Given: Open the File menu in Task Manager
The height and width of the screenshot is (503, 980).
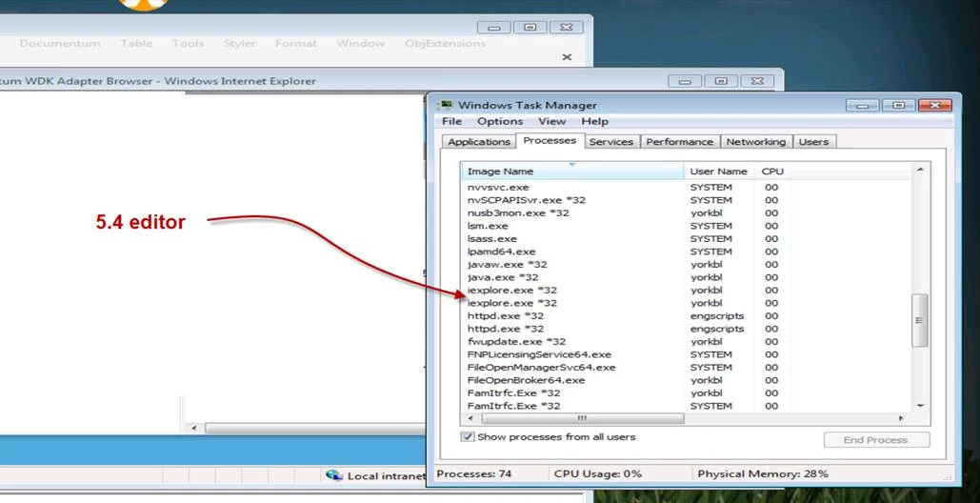Looking at the screenshot, I should 451,121.
